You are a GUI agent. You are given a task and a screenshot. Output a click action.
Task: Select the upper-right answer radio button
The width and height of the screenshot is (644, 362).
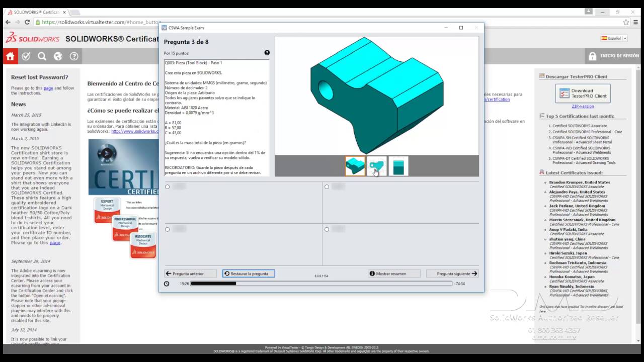pos(327,187)
